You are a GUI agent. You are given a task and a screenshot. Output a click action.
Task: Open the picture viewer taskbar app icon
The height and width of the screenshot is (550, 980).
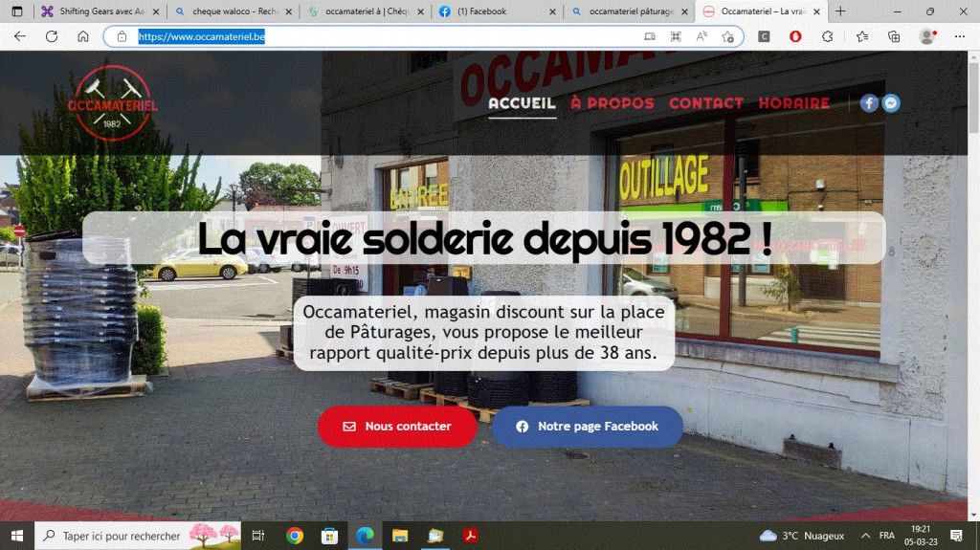(435, 536)
